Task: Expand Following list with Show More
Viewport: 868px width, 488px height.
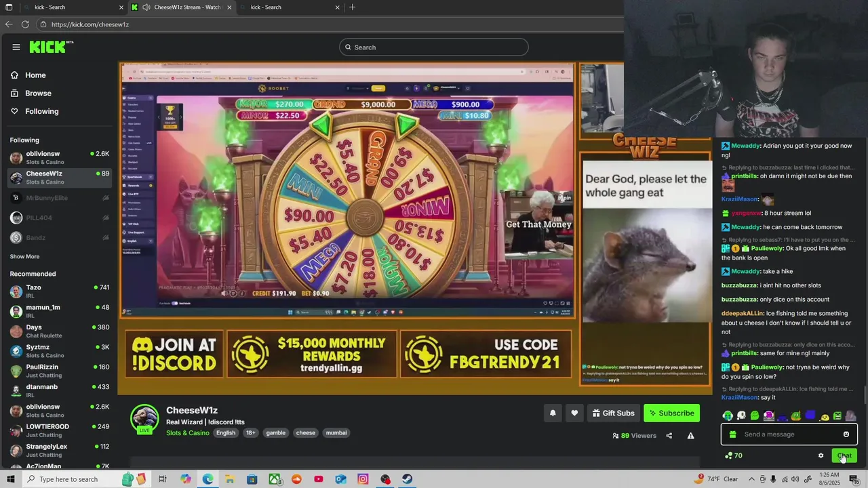Action: tap(24, 256)
